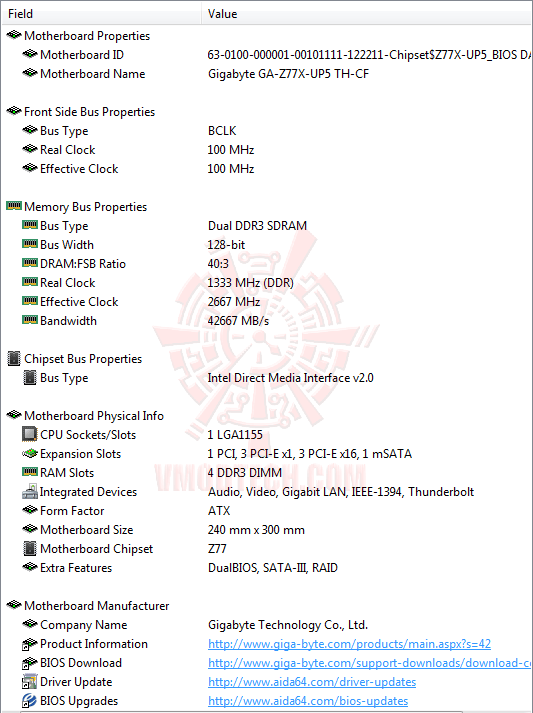The width and height of the screenshot is (533, 713).
Task: Click the Integrated Devices icon
Action: tap(30, 491)
